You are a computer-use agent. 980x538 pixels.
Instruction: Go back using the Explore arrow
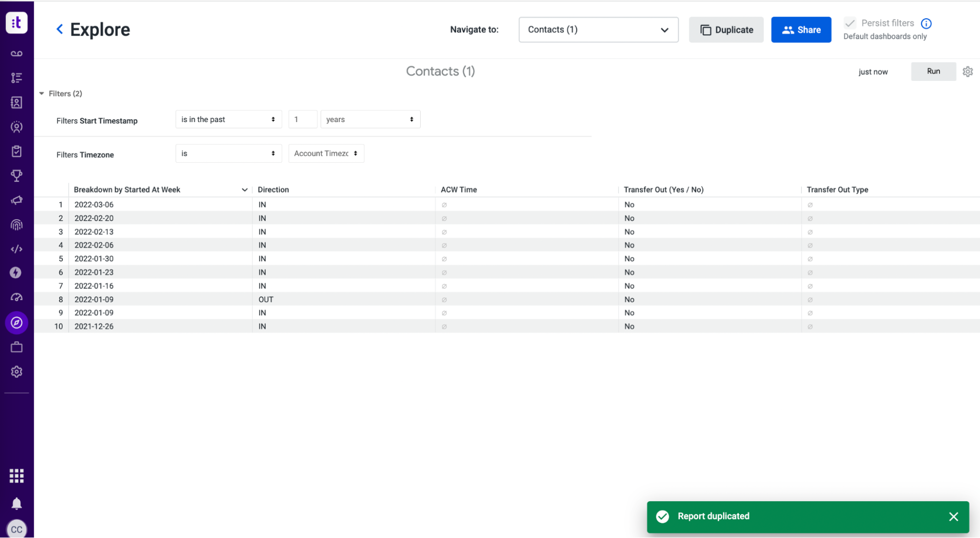click(x=60, y=29)
